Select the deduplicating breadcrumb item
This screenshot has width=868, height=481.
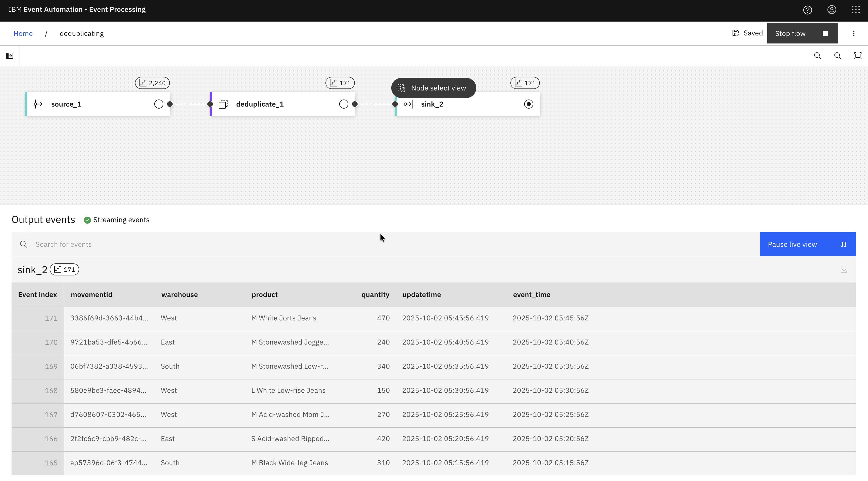pos(81,33)
